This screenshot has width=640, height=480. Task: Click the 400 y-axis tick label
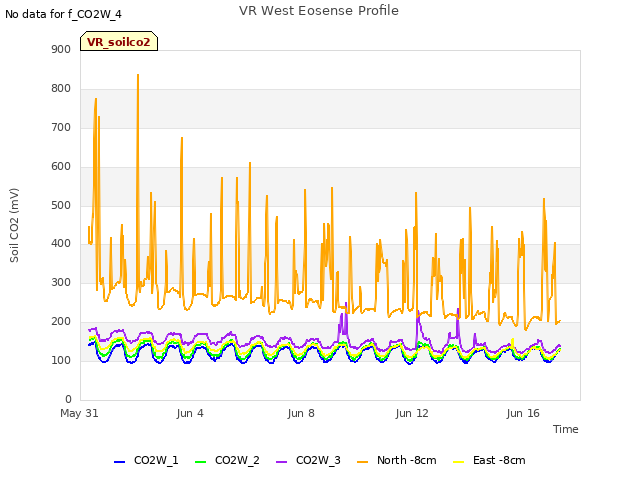point(61,244)
